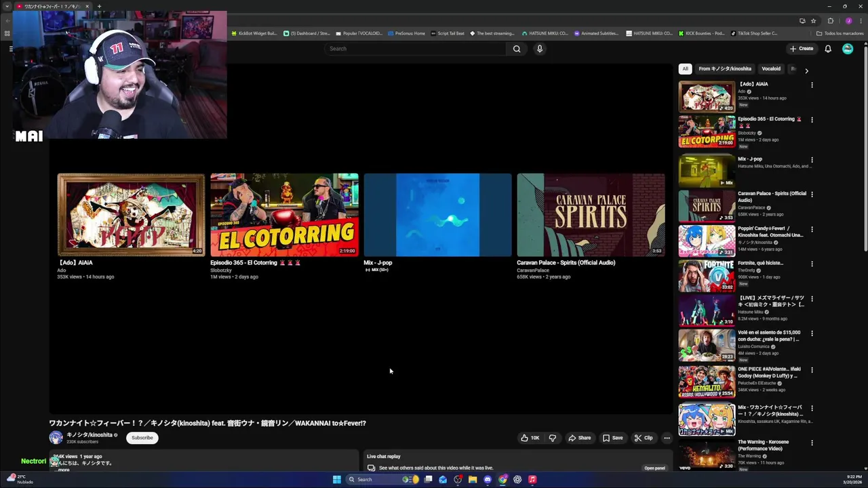
Task: Open weather widget showing 21°C Nublado
Action: [x=21, y=479]
